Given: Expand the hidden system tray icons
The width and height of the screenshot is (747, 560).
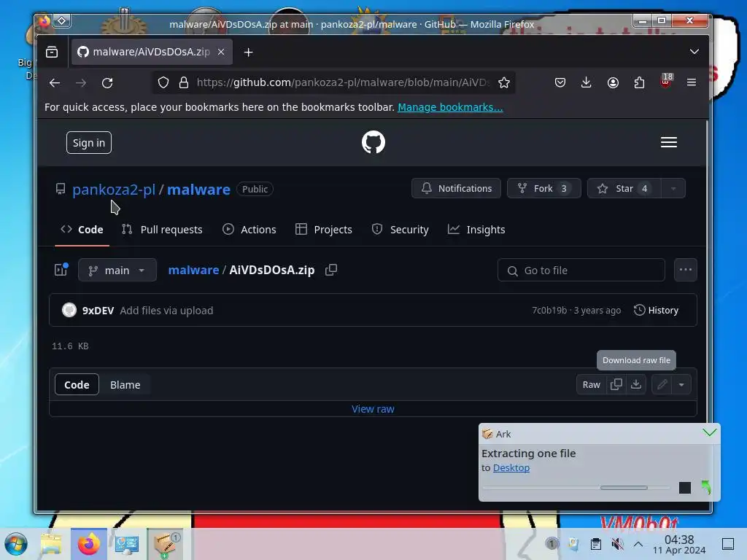Looking at the screenshot, I should (638, 544).
